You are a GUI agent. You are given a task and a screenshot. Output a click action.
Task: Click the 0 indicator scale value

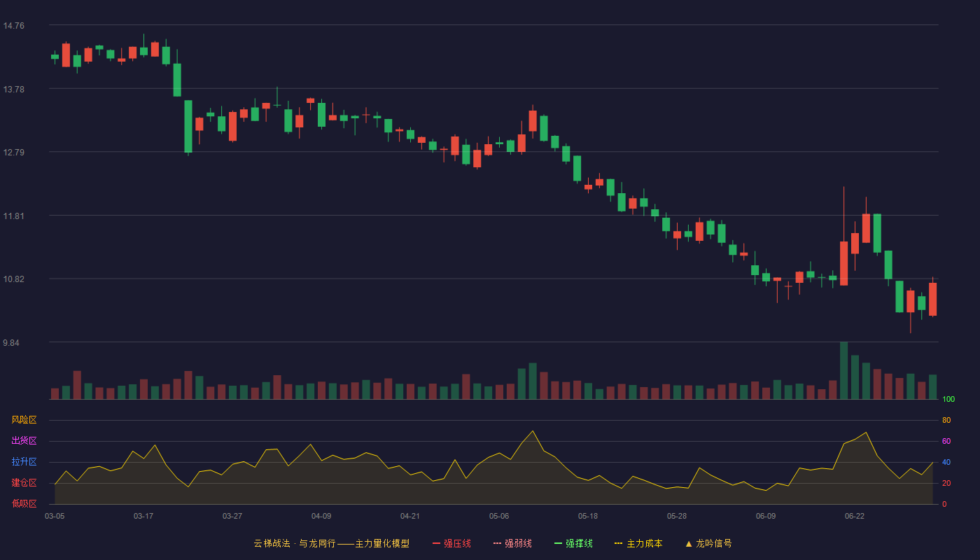pyautogui.click(x=944, y=504)
